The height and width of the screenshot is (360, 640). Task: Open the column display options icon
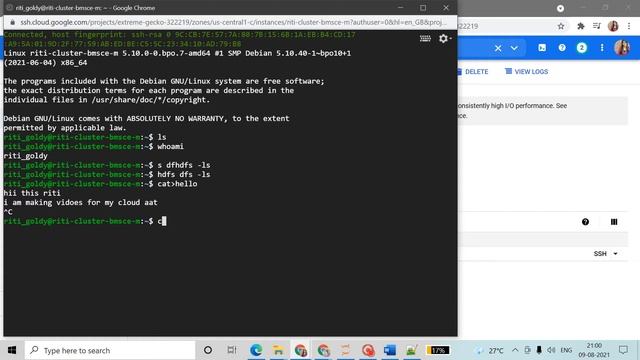(614, 222)
